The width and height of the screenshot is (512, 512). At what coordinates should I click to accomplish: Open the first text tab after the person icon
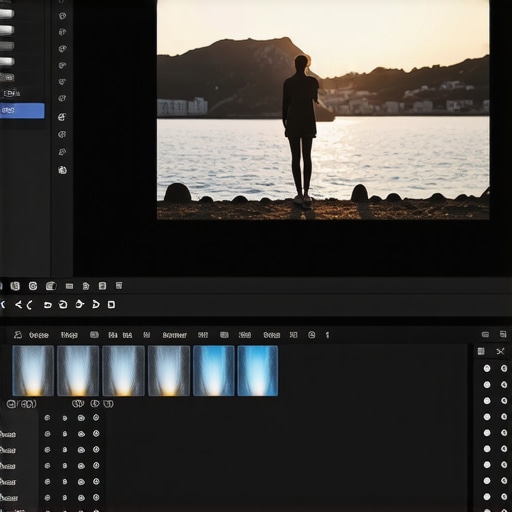(39, 335)
